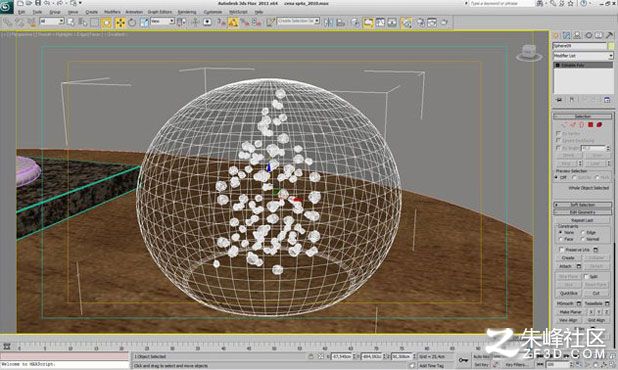Click the Align tool icon

pyautogui.click(x=341, y=22)
